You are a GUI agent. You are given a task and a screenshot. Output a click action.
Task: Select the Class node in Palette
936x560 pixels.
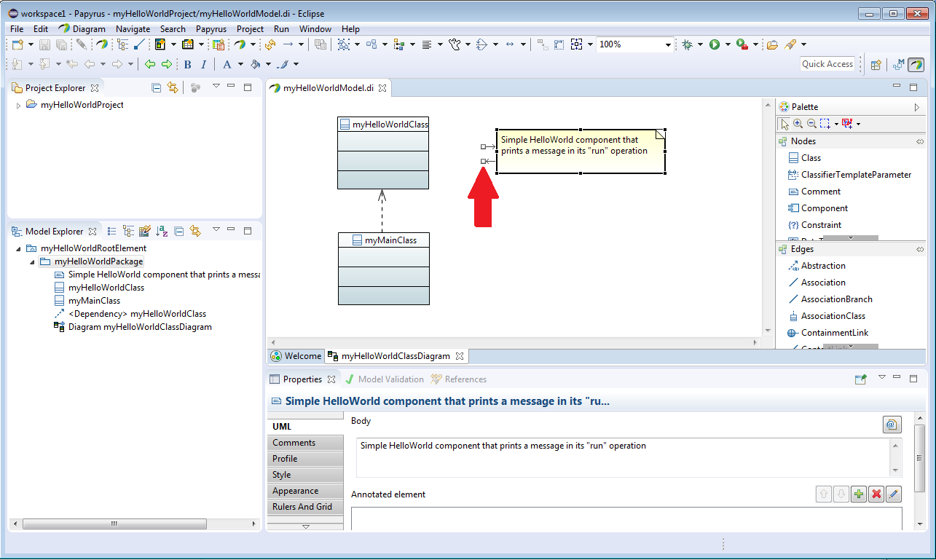point(805,158)
